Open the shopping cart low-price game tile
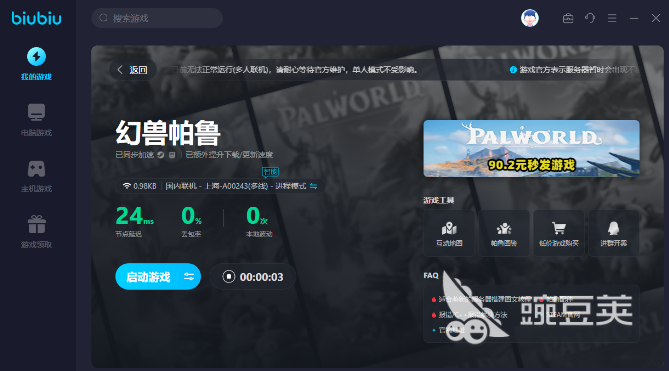Screen dimensions: 669x371 point(558,233)
